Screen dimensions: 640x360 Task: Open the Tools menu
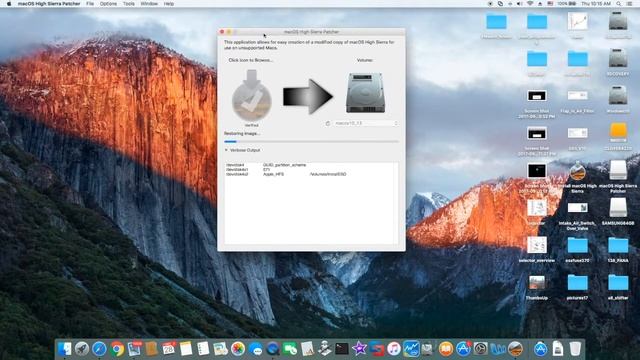[129, 4]
